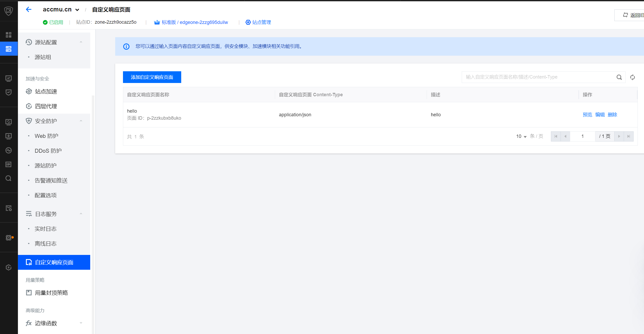Click the back arrow next to accmu.cn
644x334 pixels.
point(29,10)
